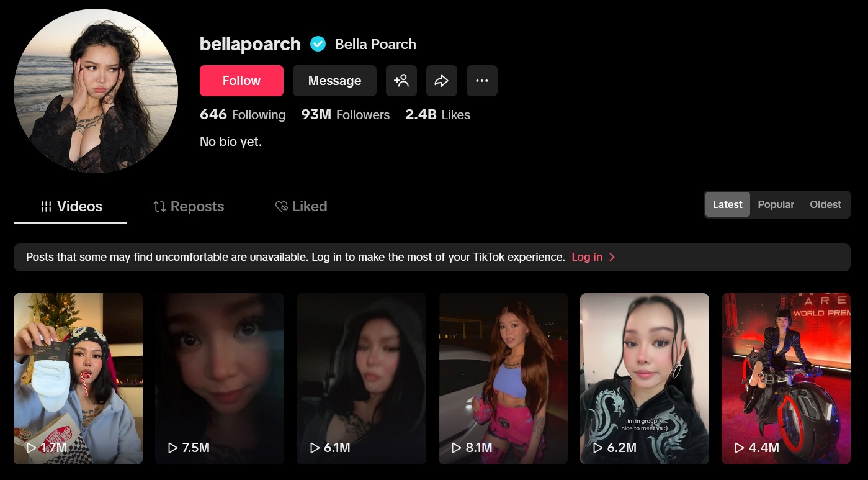Open the More options ellipsis icon

[x=482, y=81]
